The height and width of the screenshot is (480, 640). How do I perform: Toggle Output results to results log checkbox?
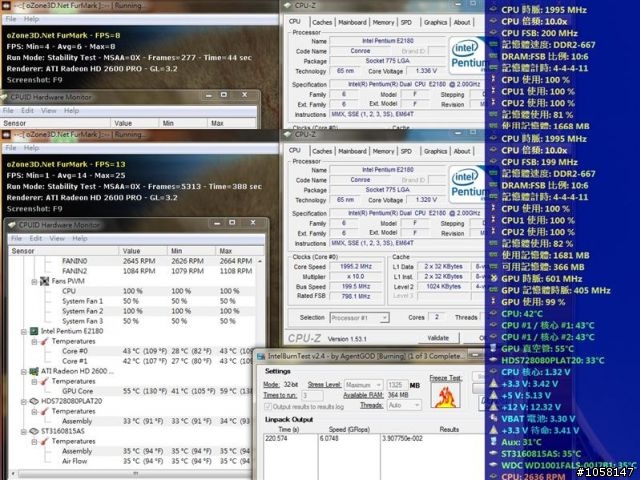pos(268,407)
